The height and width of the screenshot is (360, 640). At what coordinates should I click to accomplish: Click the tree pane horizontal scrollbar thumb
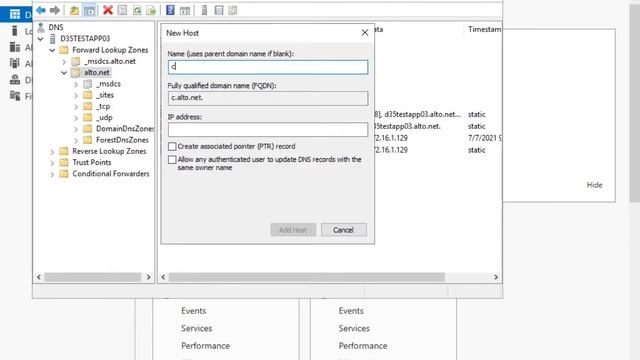click(93, 277)
